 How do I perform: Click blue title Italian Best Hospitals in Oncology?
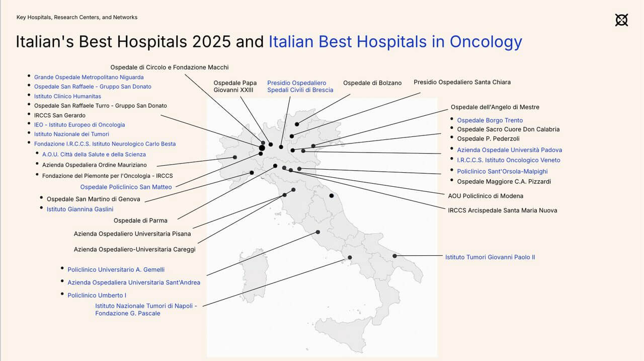click(x=395, y=41)
